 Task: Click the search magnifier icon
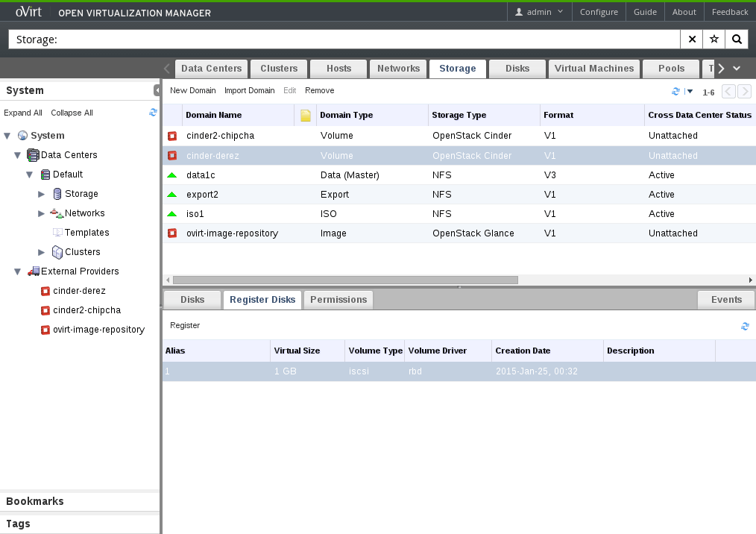point(736,40)
